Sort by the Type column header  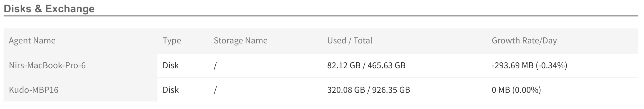(x=172, y=40)
